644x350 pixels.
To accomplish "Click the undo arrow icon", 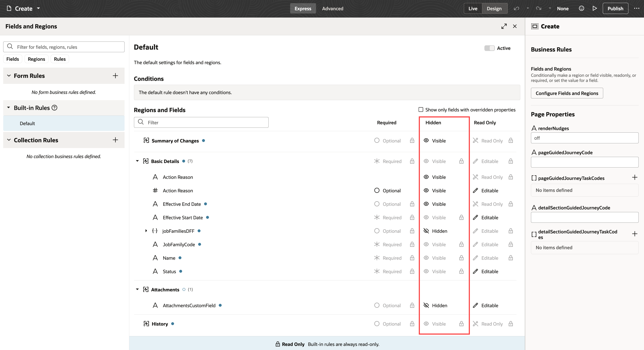I will (516, 9).
